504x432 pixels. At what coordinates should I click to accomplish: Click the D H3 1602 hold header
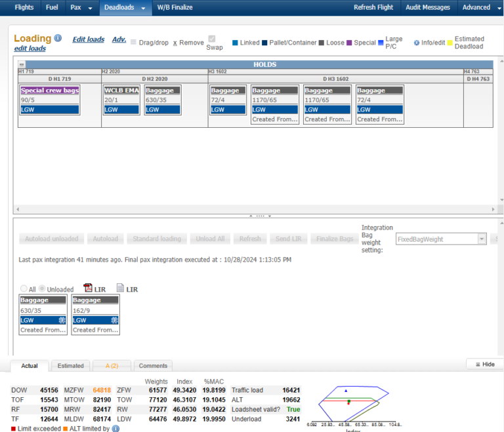click(335, 79)
